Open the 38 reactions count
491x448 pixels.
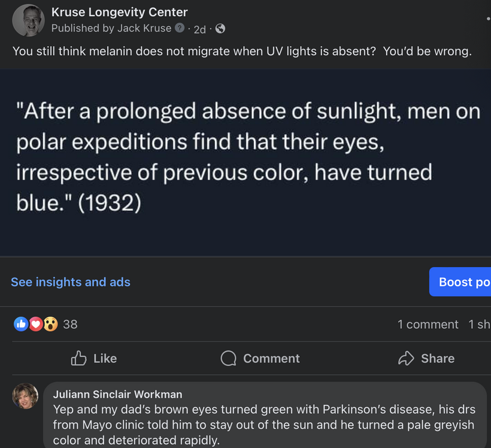coord(70,324)
